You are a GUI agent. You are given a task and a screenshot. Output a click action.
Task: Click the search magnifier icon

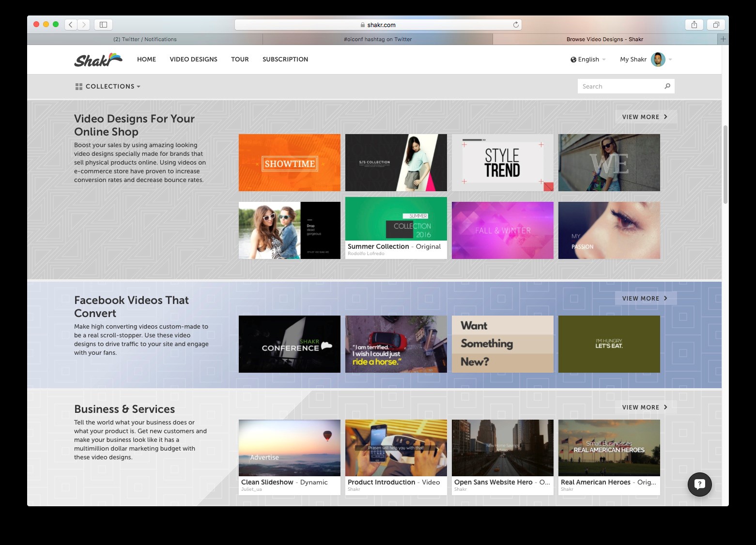(667, 86)
